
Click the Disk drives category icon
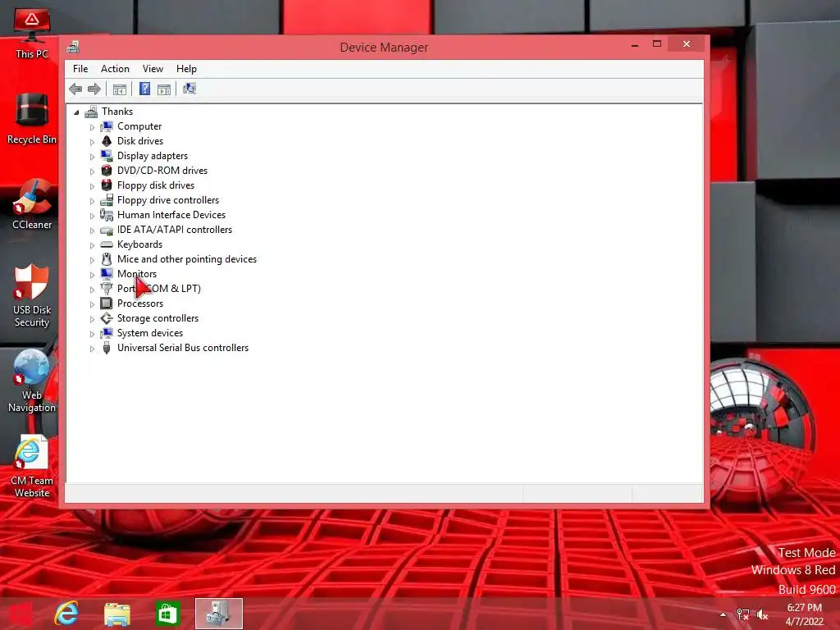[x=107, y=141]
